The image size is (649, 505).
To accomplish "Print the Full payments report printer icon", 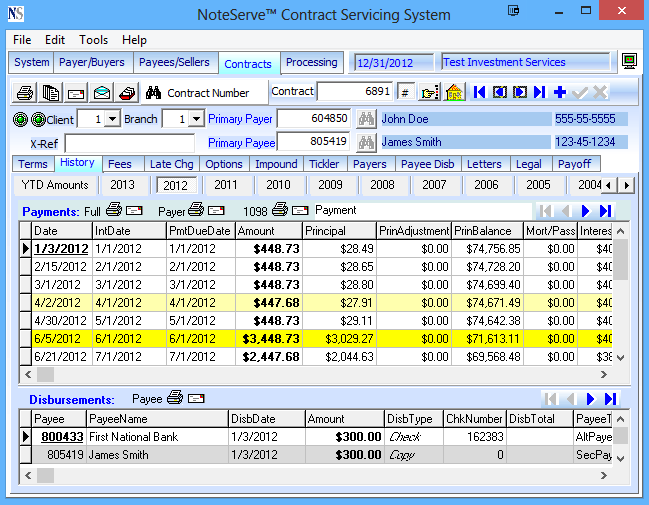I will 114,211.
